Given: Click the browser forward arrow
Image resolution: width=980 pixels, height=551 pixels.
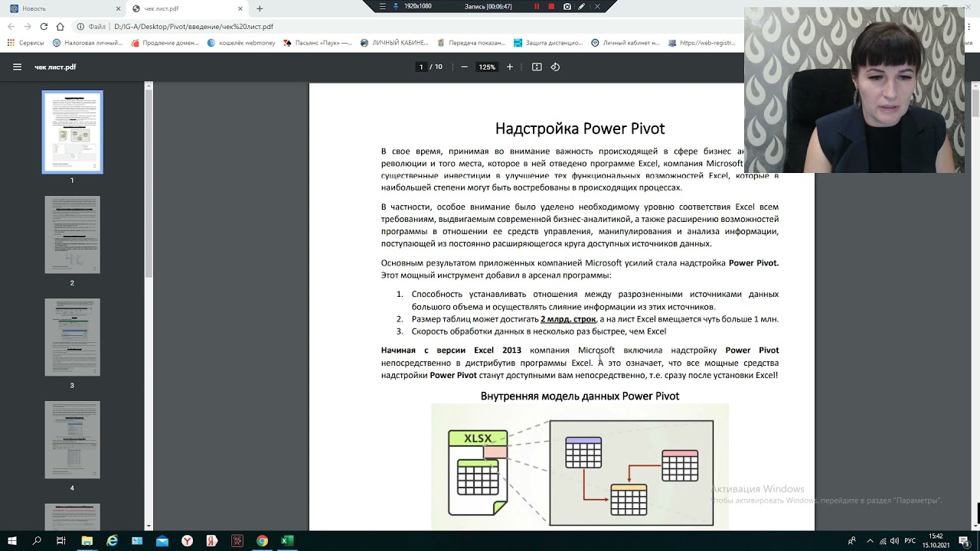Looking at the screenshot, I should [27, 26].
